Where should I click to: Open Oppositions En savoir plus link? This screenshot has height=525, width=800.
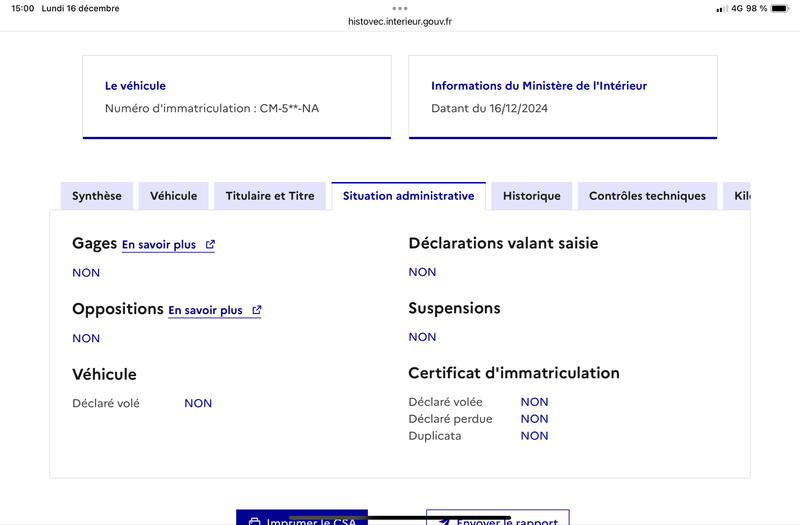[x=214, y=310]
